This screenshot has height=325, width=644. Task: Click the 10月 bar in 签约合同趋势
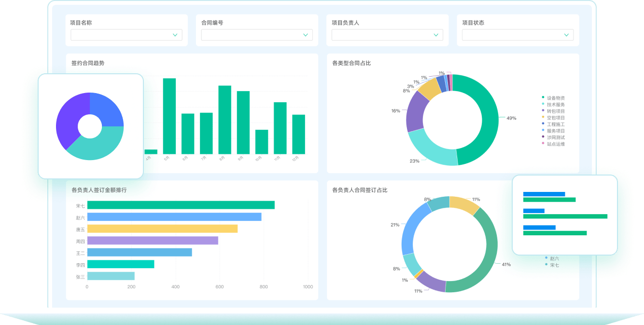coord(262,142)
